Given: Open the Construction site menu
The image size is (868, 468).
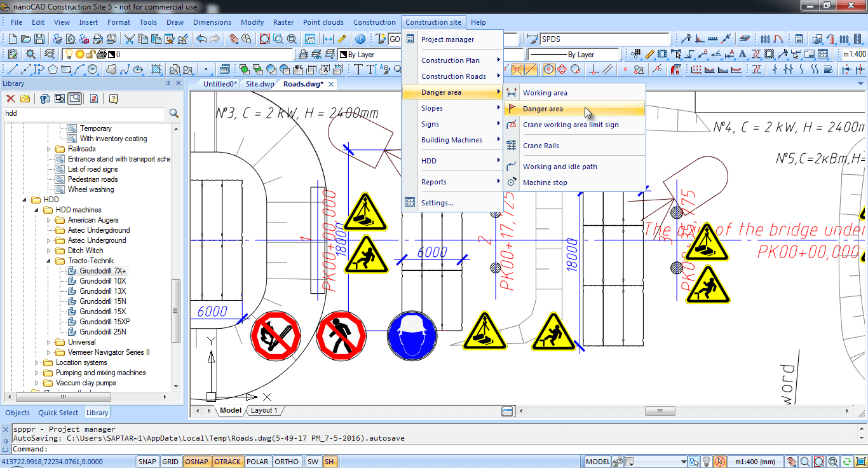Looking at the screenshot, I should (433, 22).
